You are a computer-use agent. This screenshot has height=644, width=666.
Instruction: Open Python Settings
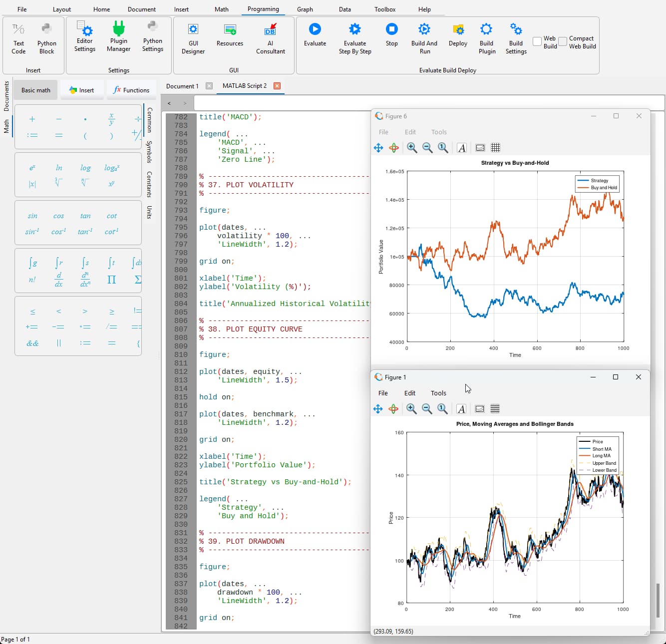152,36
